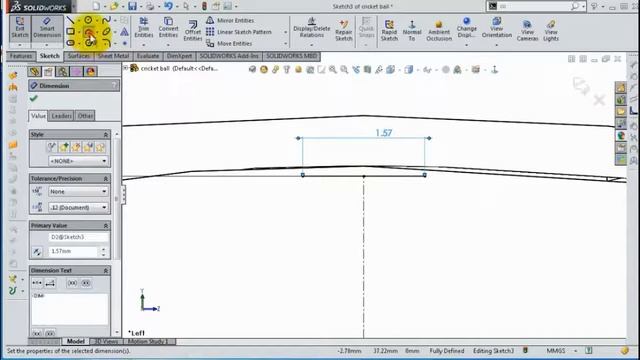Select the Sketch Fillet tool
The height and width of the screenshot is (360, 640).
point(106,43)
